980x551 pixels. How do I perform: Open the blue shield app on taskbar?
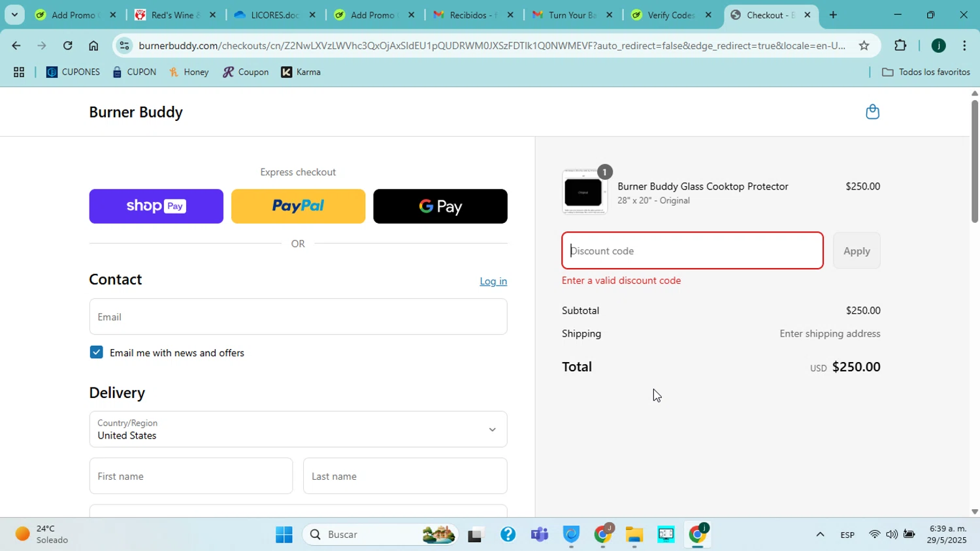point(571,535)
